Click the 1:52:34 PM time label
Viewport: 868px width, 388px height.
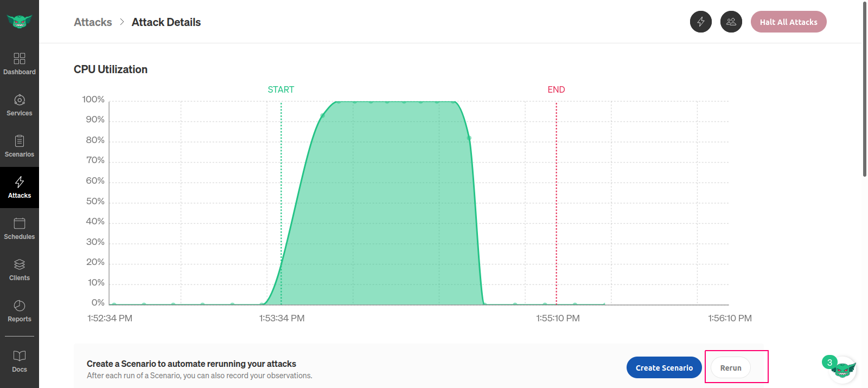coord(110,318)
